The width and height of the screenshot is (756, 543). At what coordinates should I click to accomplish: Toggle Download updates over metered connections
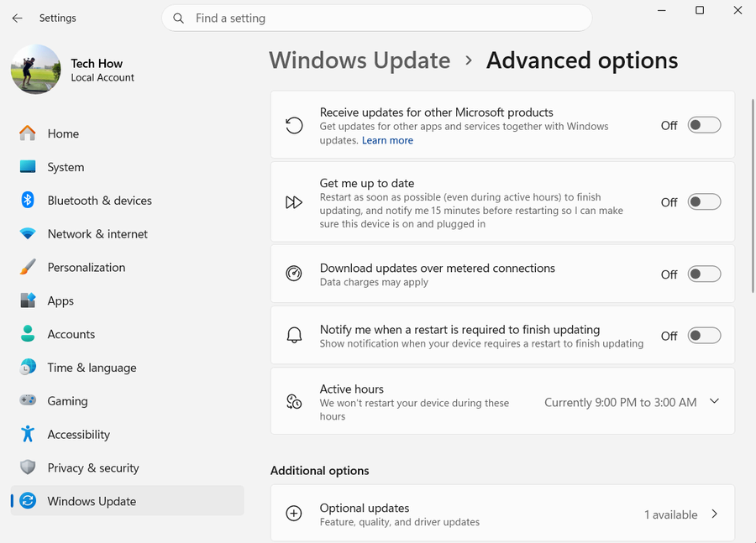point(705,274)
